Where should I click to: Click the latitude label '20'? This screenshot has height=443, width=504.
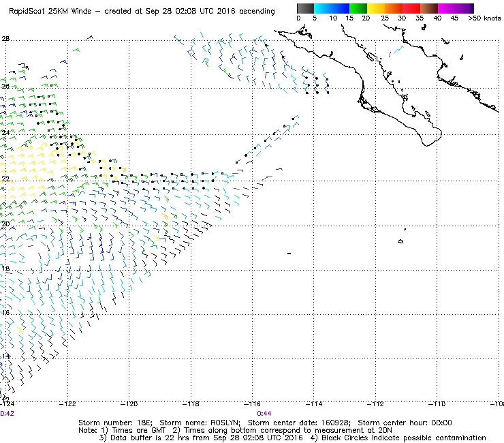tap(5, 224)
